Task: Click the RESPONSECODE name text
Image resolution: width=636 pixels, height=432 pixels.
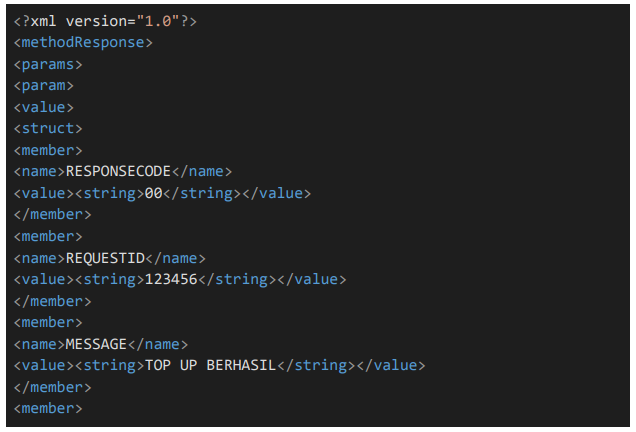Action: click(118, 171)
